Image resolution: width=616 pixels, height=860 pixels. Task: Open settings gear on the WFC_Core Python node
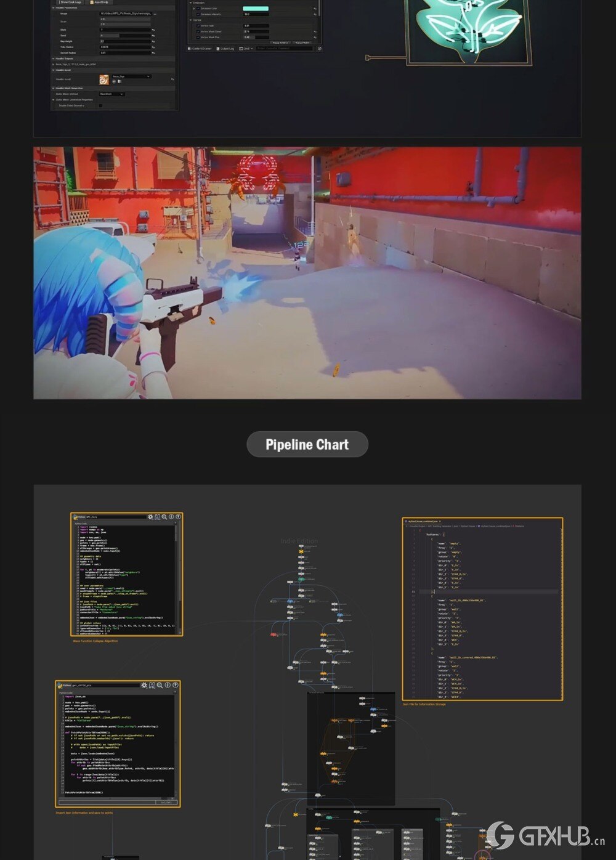point(150,516)
